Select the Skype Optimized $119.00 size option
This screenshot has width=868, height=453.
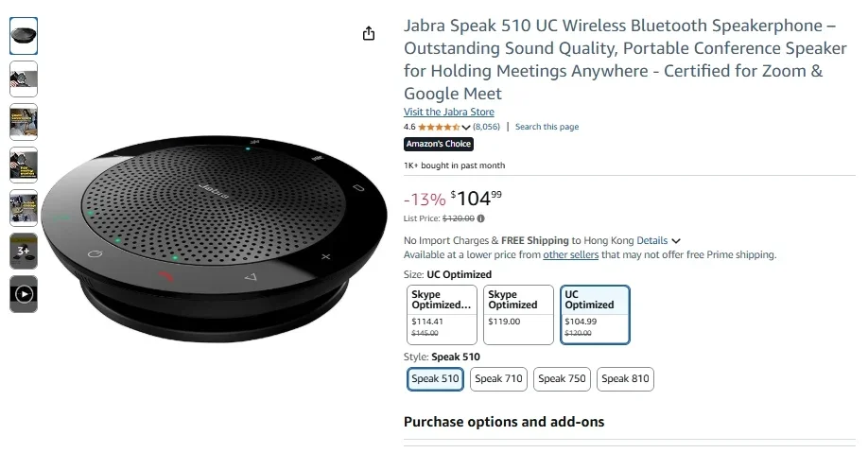(x=518, y=315)
